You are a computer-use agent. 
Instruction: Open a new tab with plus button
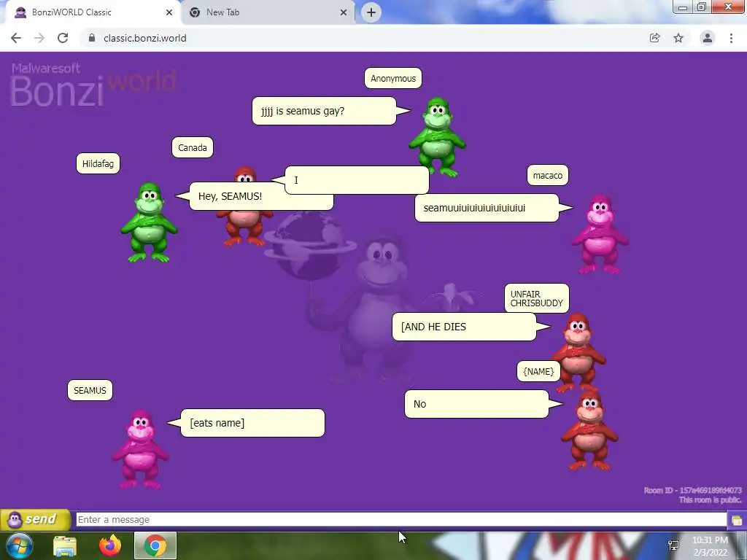(x=371, y=12)
